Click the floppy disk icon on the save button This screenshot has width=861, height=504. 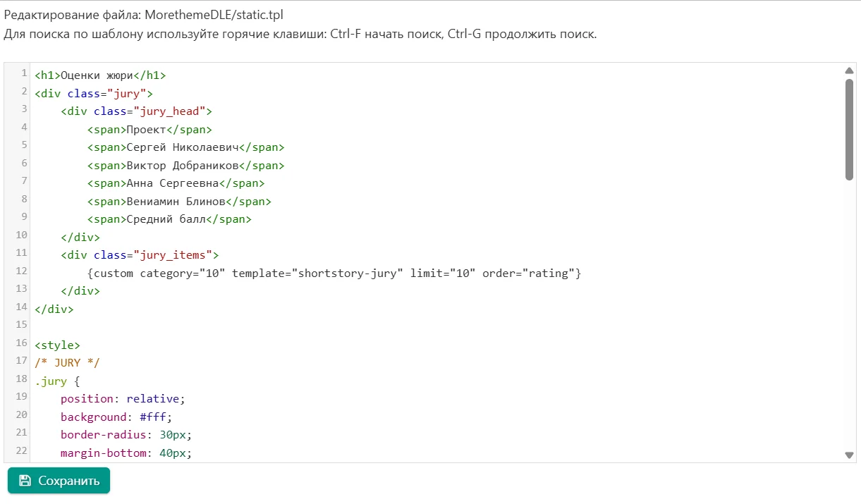click(25, 481)
